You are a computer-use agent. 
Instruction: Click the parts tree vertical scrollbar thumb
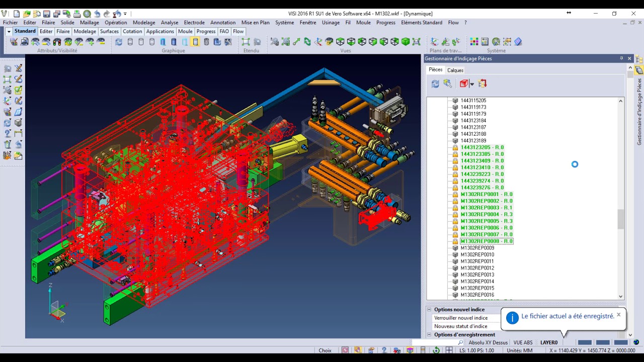pyautogui.click(x=620, y=219)
